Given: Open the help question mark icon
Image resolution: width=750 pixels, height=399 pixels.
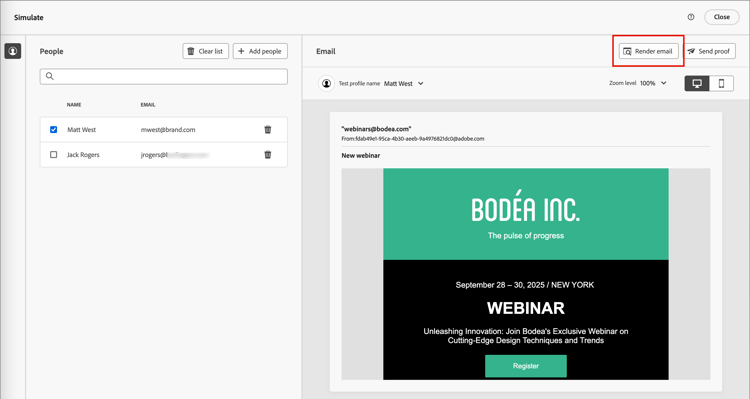Looking at the screenshot, I should [x=691, y=17].
